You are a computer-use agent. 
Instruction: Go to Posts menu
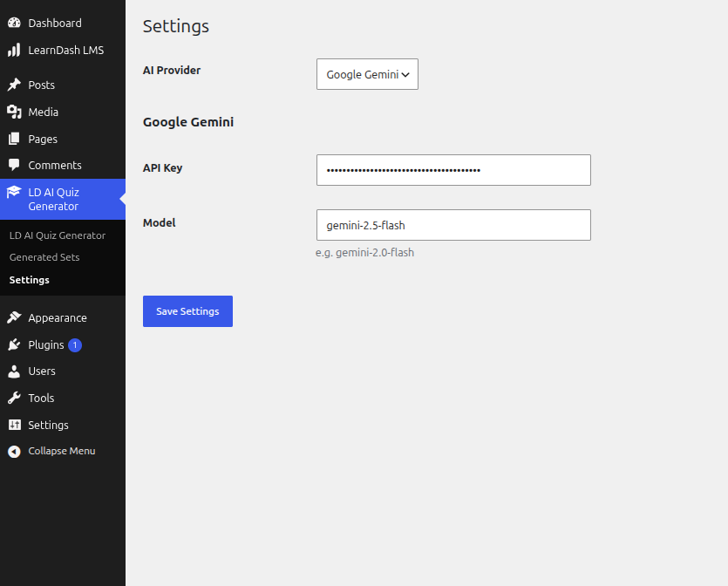(x=63, y=85)
